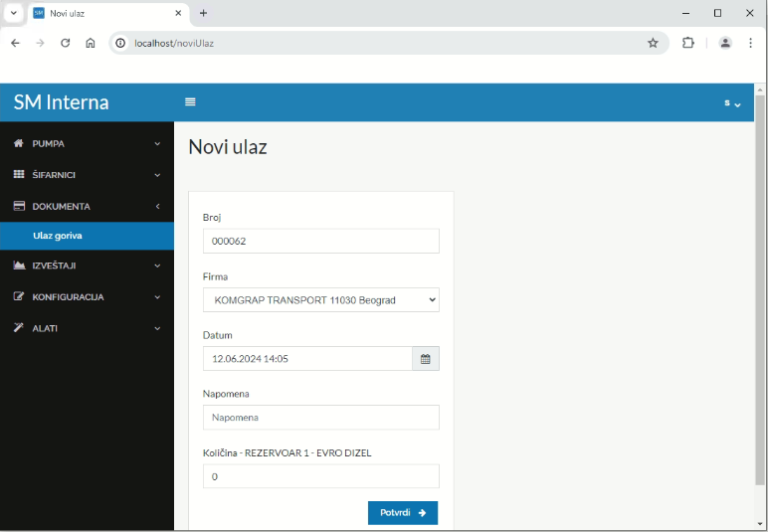Click into the Napomena text field
Viewport: 768px width, 532px height.
pos(320,418)
